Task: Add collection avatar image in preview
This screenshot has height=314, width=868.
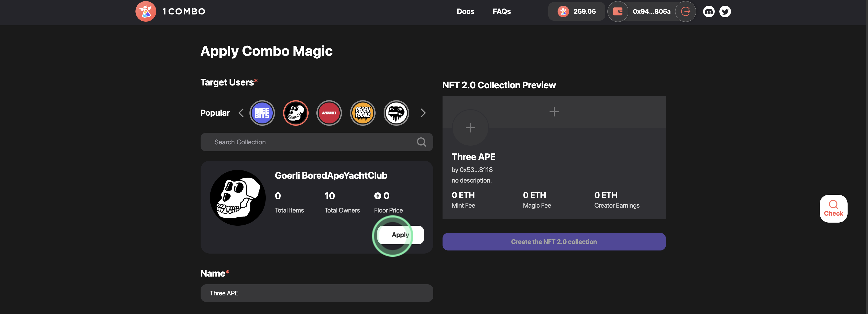Action: point(470,128)
